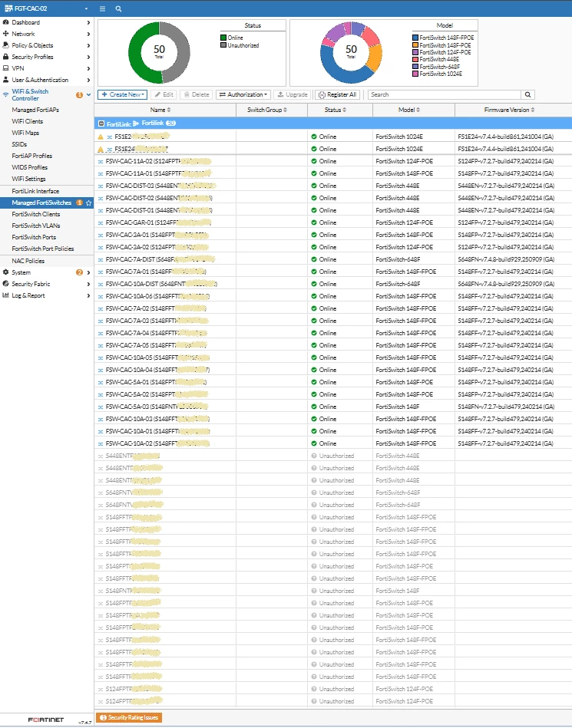Click the Upgrade button
The image size is (572, 728).
293,94
